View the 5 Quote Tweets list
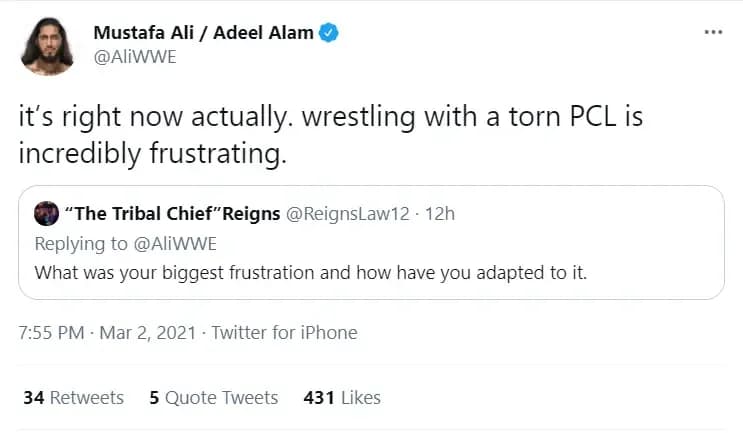The image size is (743, 433). [x=213, y=398]
